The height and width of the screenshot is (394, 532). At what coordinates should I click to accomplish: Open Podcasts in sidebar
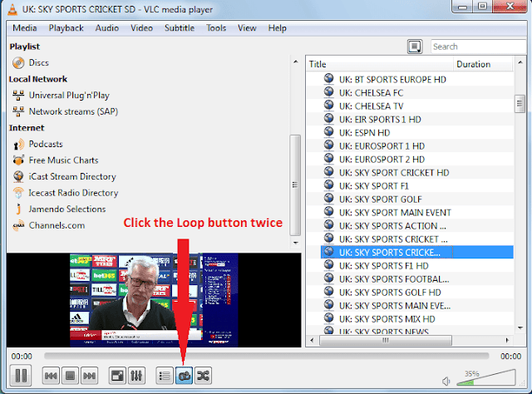46,145
